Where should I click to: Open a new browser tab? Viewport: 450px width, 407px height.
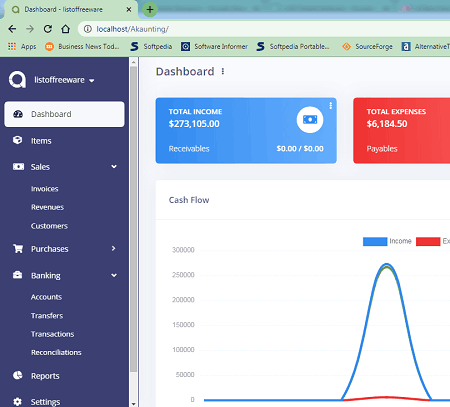point(150,9)
